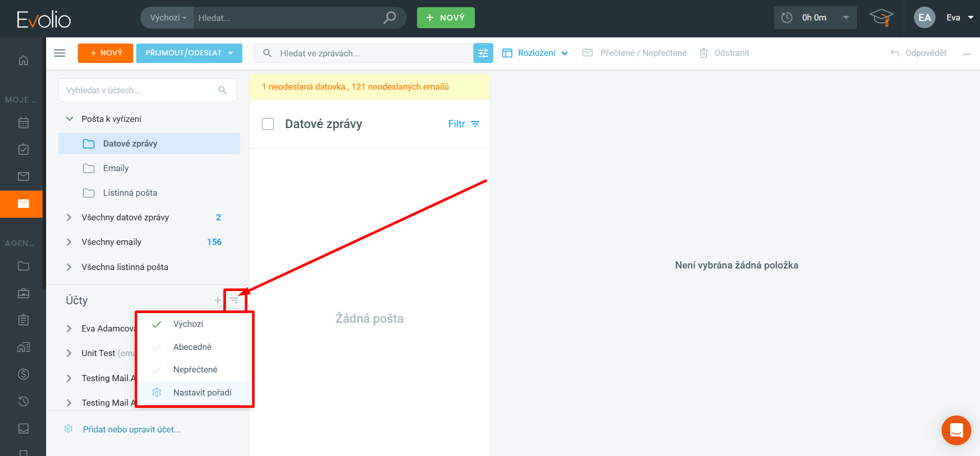The height and width of the screenshot is (456, 980).
Task: Click the plus icon next to Účty
Action: [218, 300]
